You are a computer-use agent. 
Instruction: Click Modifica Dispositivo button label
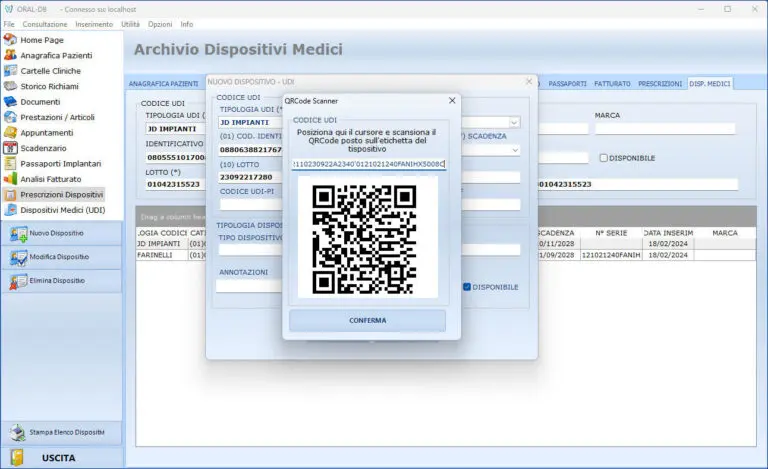pos(59,257)
